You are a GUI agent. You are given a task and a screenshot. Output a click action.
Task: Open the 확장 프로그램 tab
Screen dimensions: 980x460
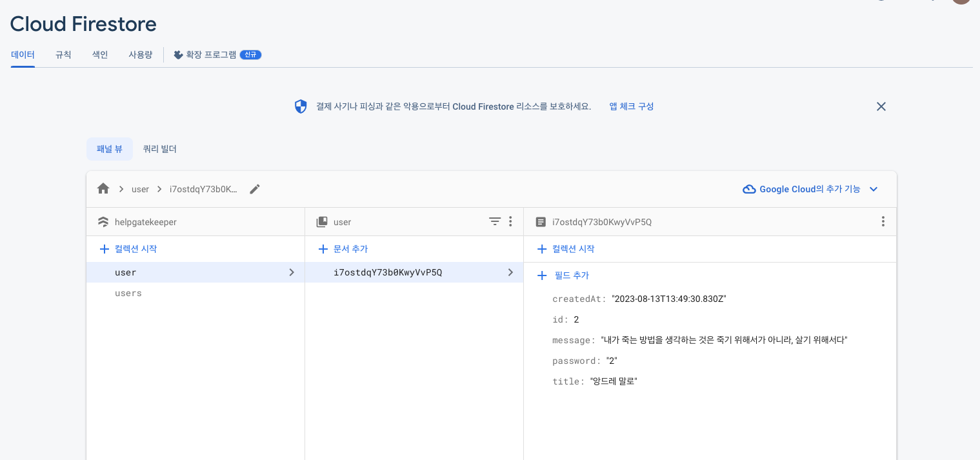pos(217,55)
